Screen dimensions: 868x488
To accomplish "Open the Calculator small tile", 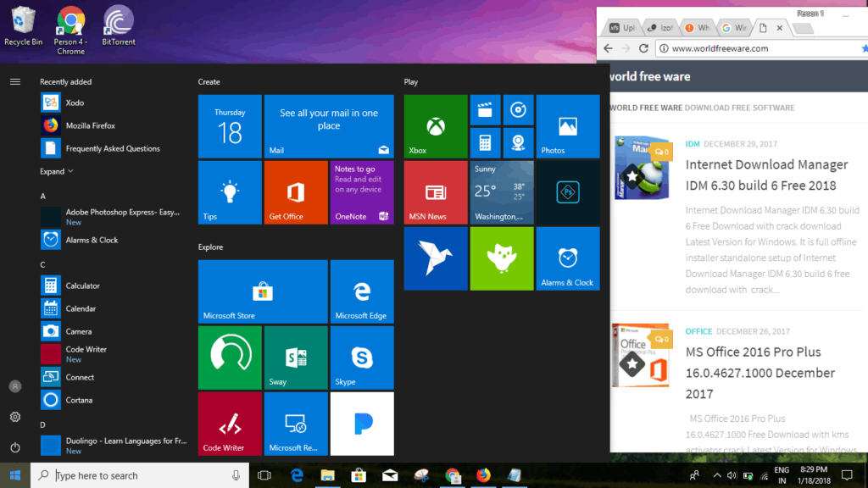I will click(x=485, y=142).
